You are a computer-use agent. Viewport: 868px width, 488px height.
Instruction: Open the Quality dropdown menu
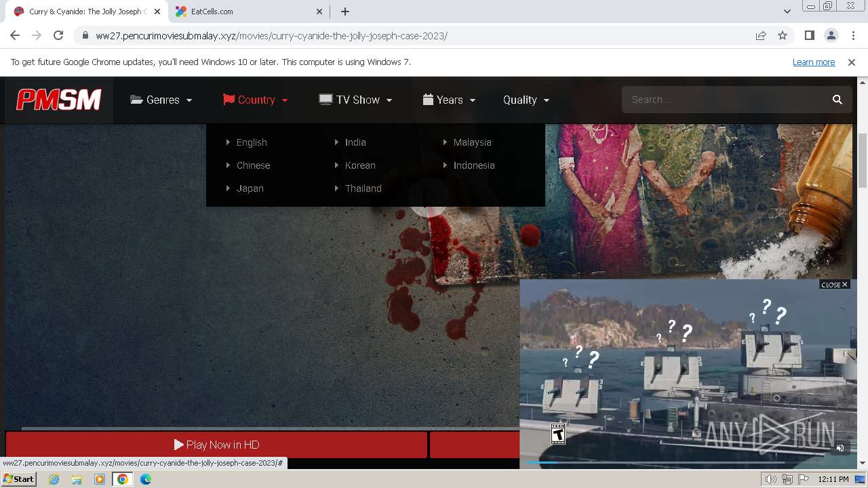[526, 100]
